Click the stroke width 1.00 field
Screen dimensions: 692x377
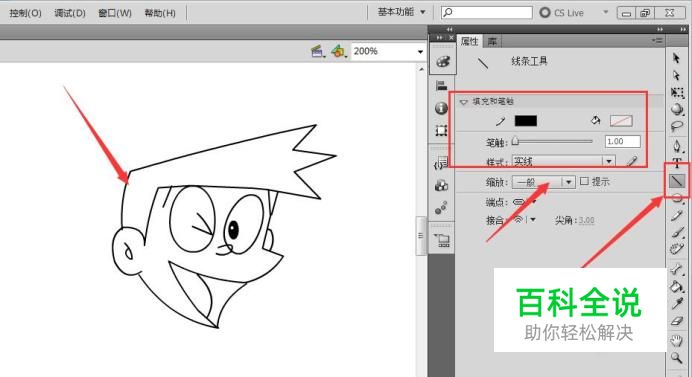[622, 141]
